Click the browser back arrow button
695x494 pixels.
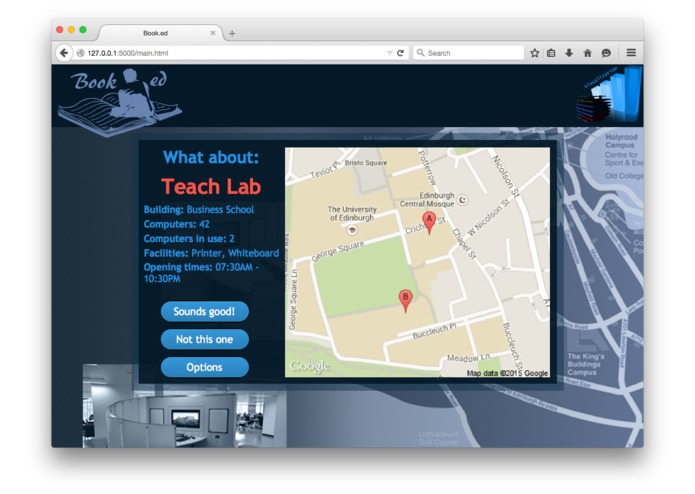[x=64, y=53]
